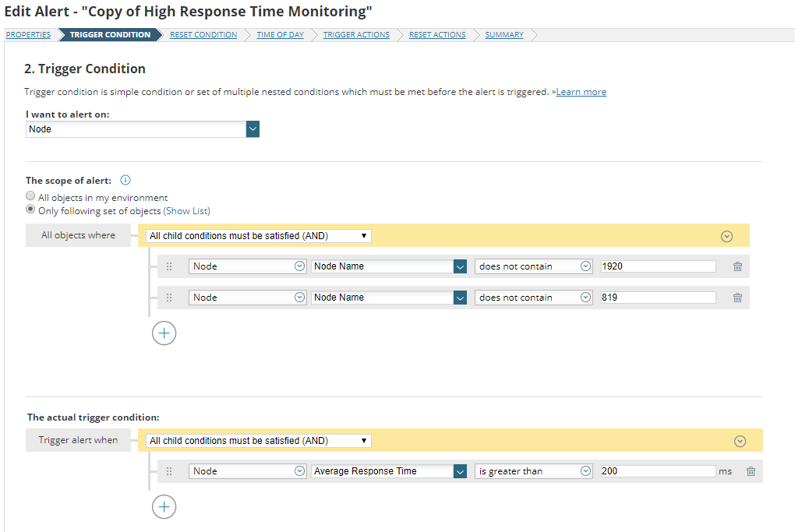Add a new scope condition with plus
The height and width of the screenshot is (532, 795).
click(164, 333)
